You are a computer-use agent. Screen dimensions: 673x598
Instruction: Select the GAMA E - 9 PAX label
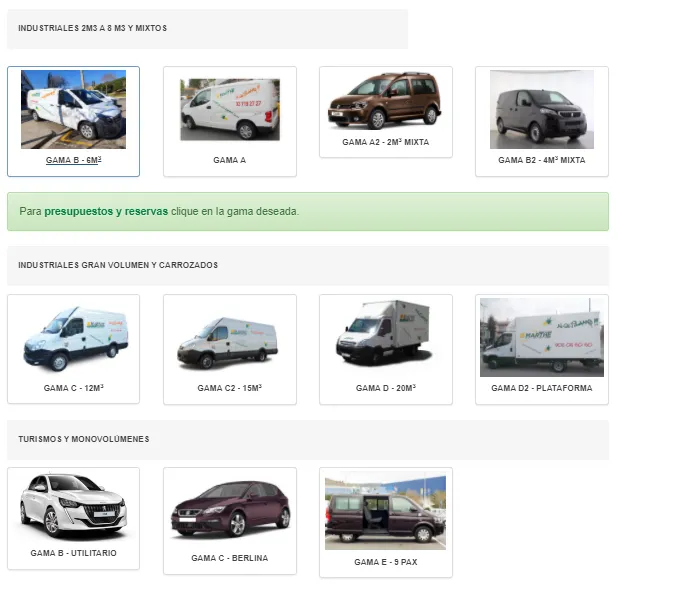[385, 562]
